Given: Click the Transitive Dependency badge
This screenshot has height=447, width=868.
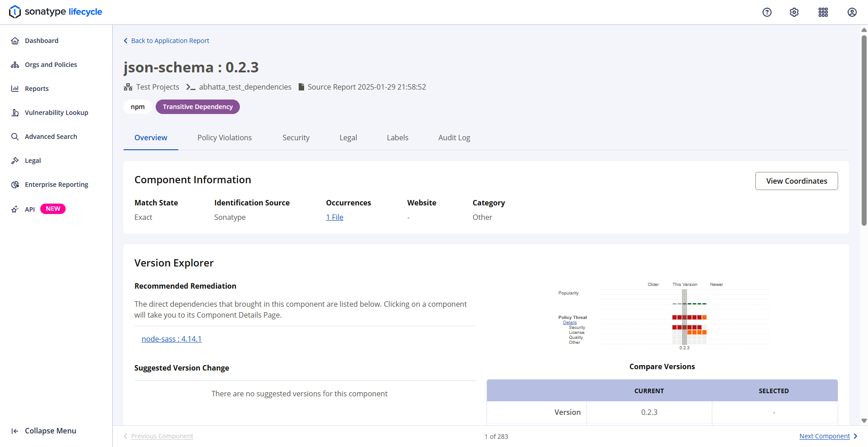Looking at the screenshot, I should point(198,107).
